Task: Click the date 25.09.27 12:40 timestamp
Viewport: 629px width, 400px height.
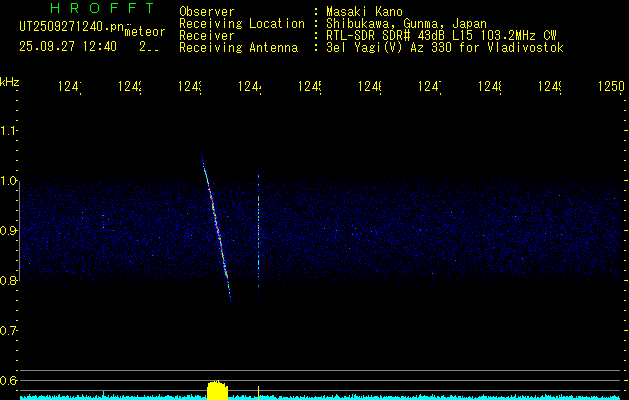Action: [66, 46]
